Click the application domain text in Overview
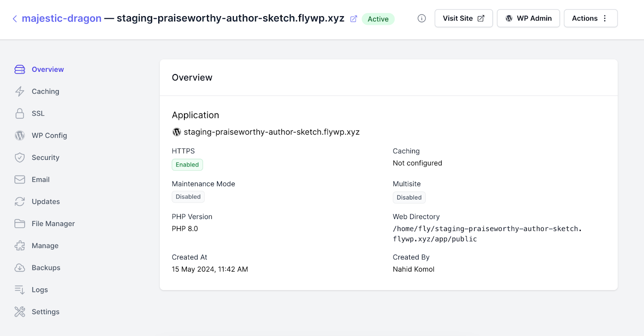 point(272,132)
